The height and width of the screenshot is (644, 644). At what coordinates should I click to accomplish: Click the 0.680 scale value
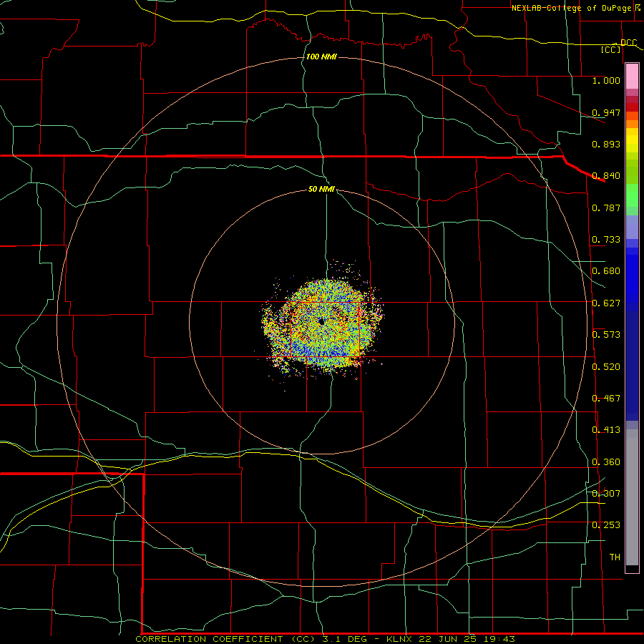pos(606,271)
